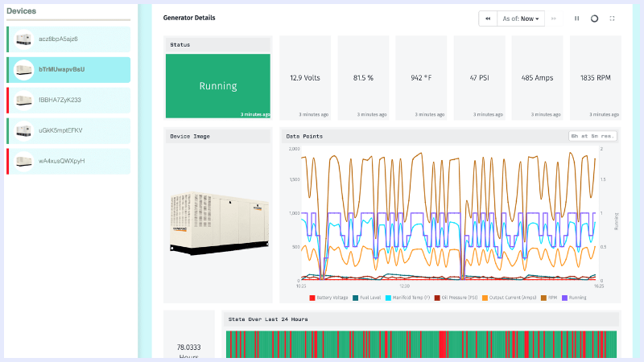Image resolution: width=644 pixels, height=362 pixels.
Task: Select device acz8bpA5ajz6
Action: (x=68, y=39)
